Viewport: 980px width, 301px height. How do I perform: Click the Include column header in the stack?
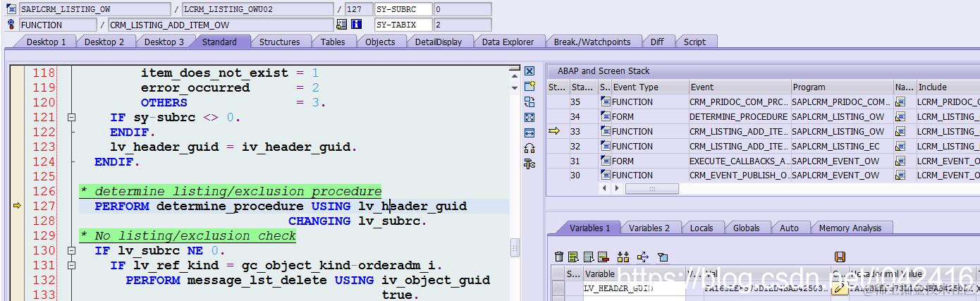click(947, 87)
